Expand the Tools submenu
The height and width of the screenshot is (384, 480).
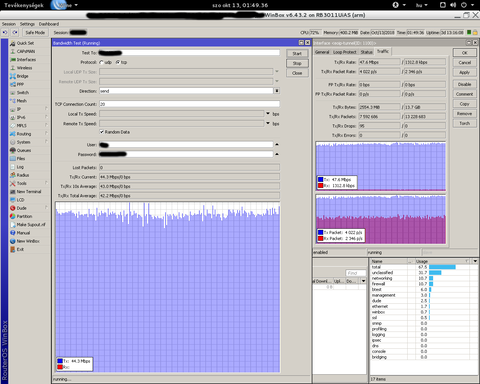click(46, 183)
